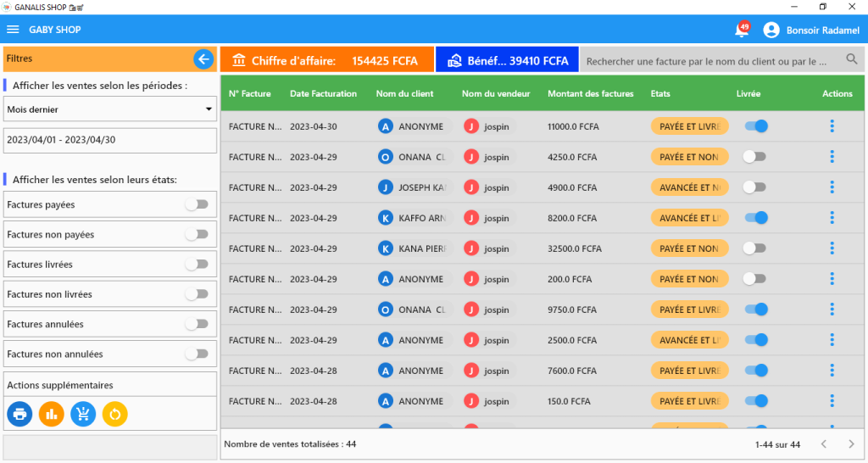Image resolution: width=868 pixels, height=463 pixels.
Task: Toggle Livrée on for 200.0 FCFA invoice
Action: (x=754, y=279)
